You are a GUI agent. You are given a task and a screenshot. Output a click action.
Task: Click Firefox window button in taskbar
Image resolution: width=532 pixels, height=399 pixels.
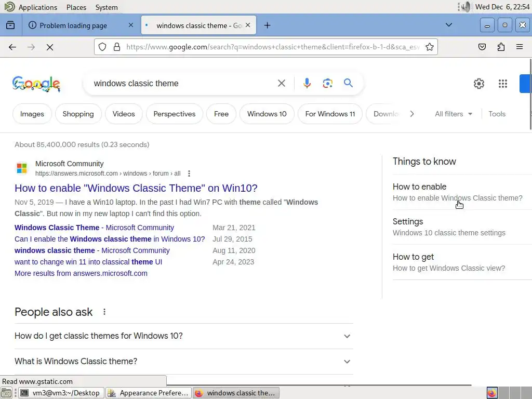pos(236,393)
